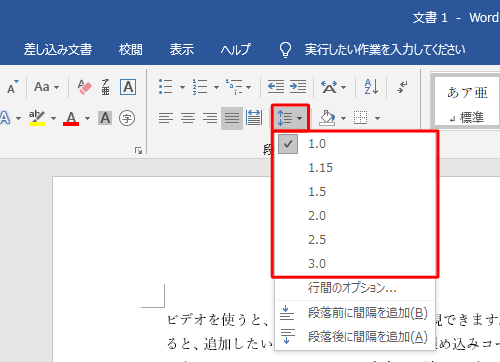The image size is (500, 362).
Task: Click the Text Highlight Color icon
Action: 37,118
